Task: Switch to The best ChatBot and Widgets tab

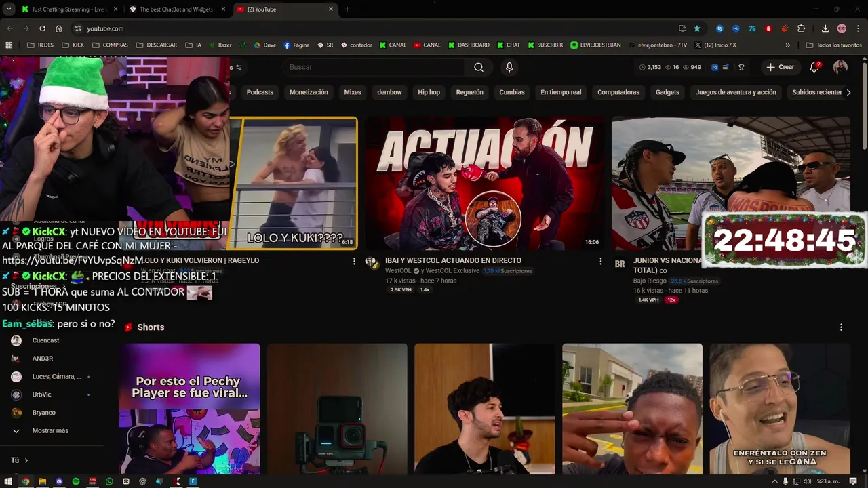Action: pyautogui.click(x=176, y=9)
